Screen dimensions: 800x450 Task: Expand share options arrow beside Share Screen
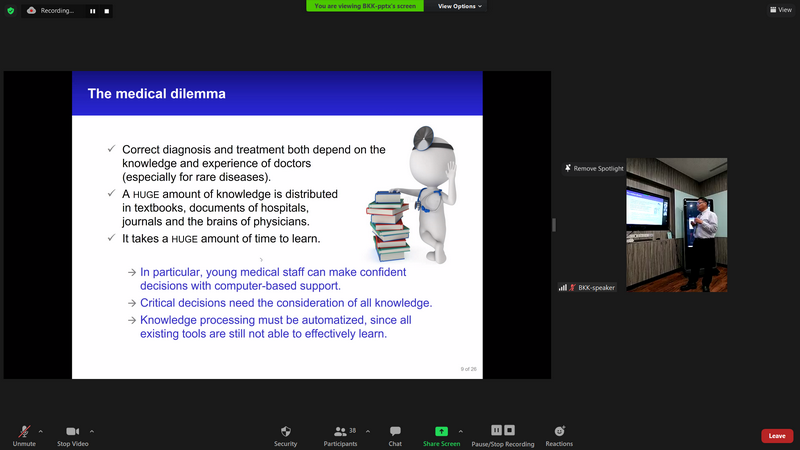[461, 432]
